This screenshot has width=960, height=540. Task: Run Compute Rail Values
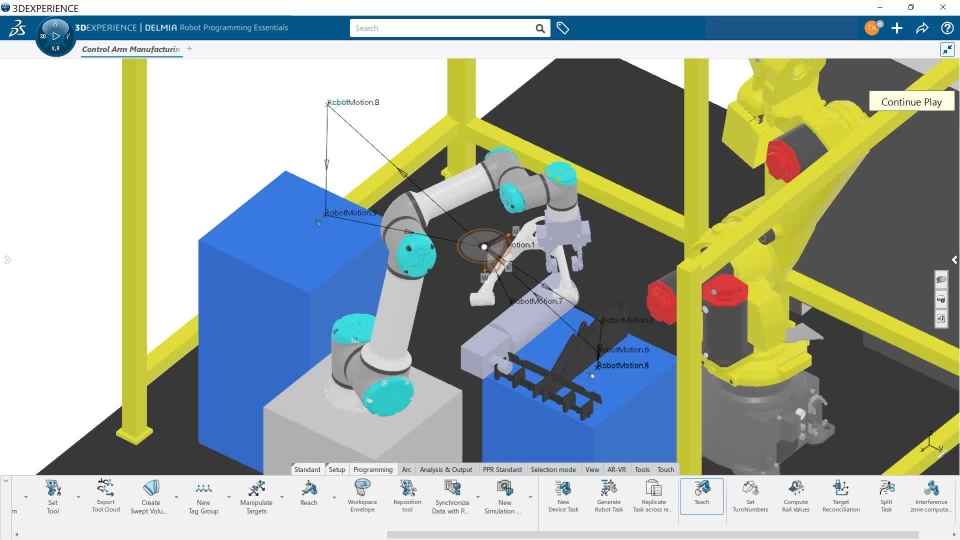pyautogui.click(x=795, y=497)
